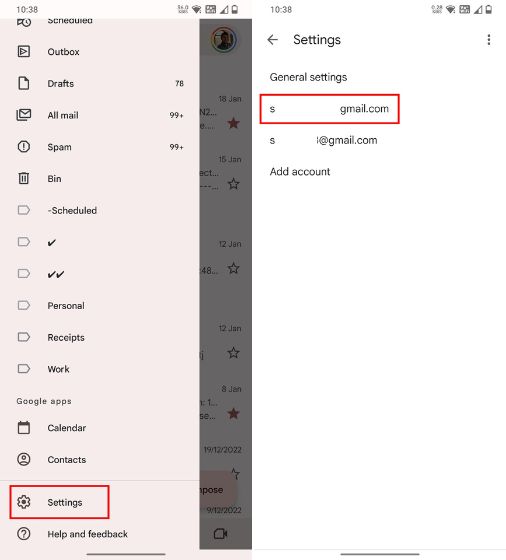Tap the profile avatar picture
Screen dimensions: 506x560
pyautogui.click(x=224, y=39)
